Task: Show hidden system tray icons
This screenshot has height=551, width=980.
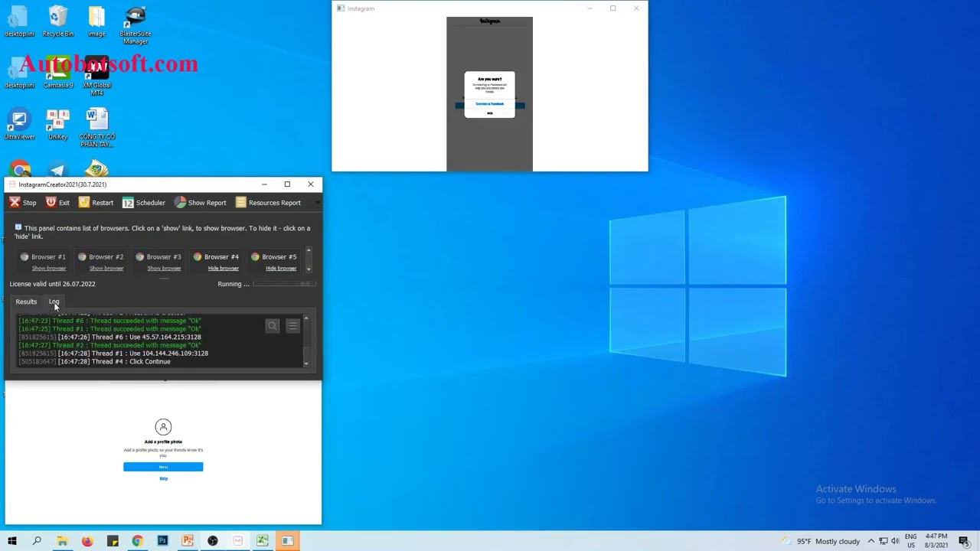Action: pyautogui.click(x=871, y=541)
